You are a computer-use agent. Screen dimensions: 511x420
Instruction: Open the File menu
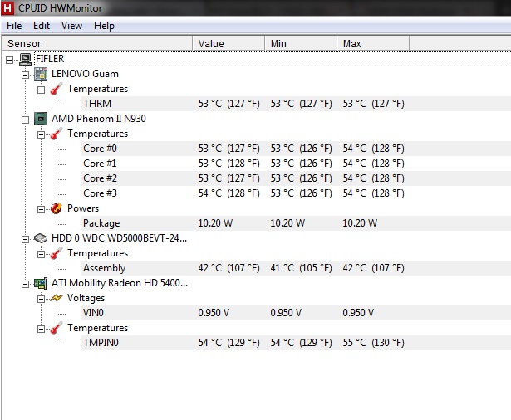pyautogui.click(x=14, y=26)
